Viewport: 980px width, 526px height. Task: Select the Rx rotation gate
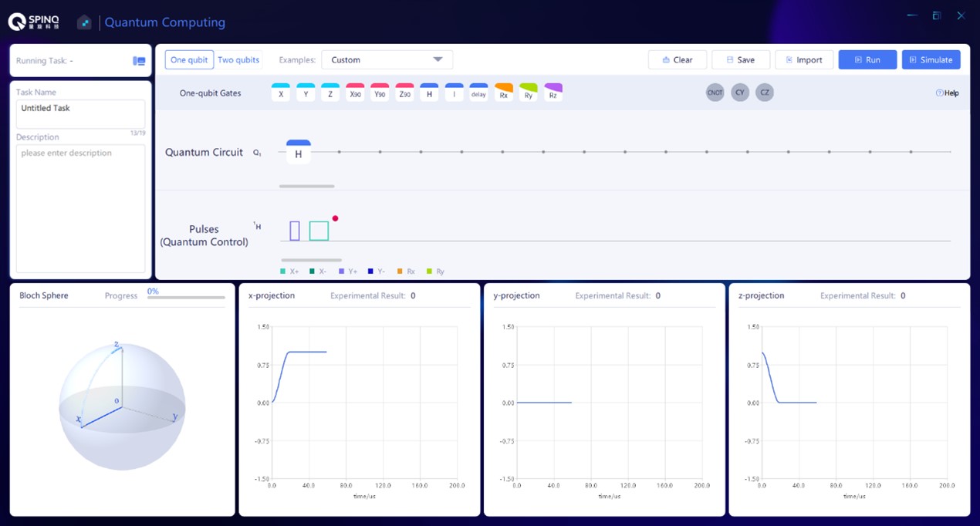(503, 93)
